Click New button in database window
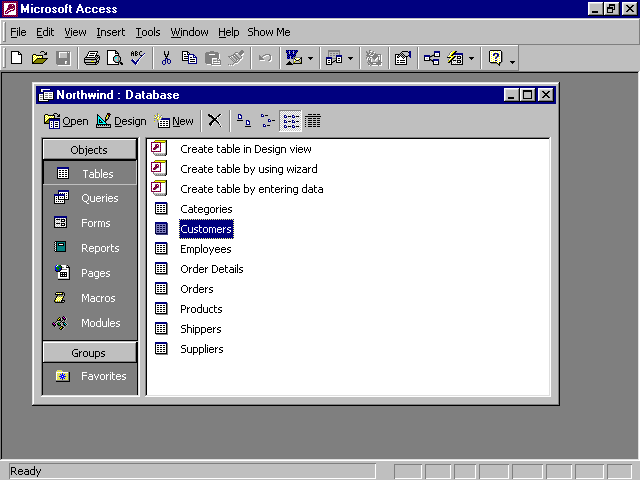Screen dimensions: 640x480 pos(174,121)
